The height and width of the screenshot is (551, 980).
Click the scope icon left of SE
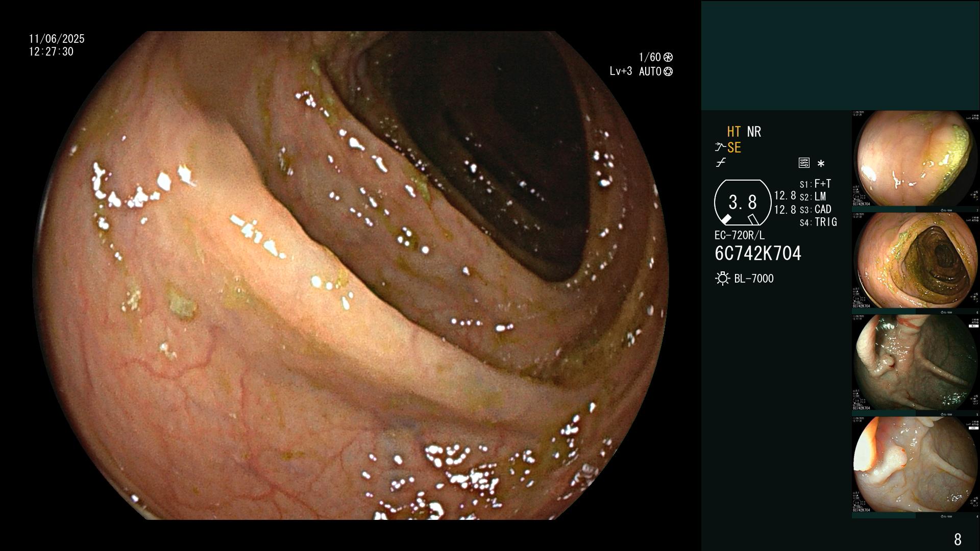[720, 147]
